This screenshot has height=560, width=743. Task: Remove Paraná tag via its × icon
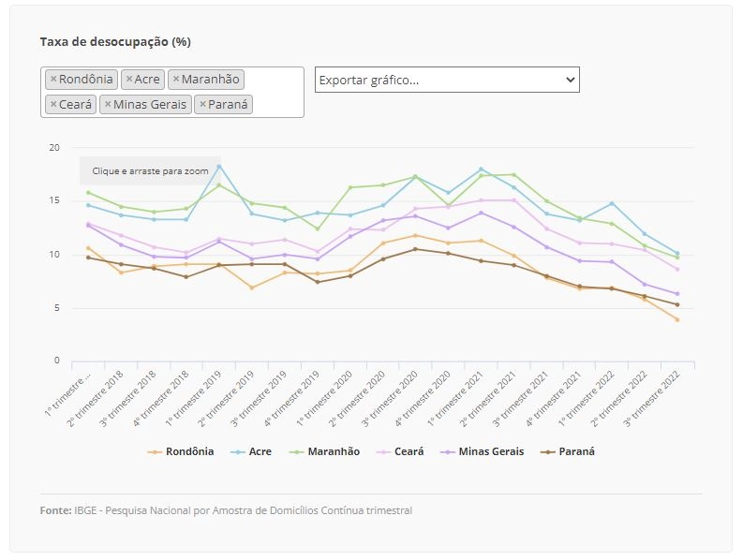pyautogui.click(x=202, y=104)
